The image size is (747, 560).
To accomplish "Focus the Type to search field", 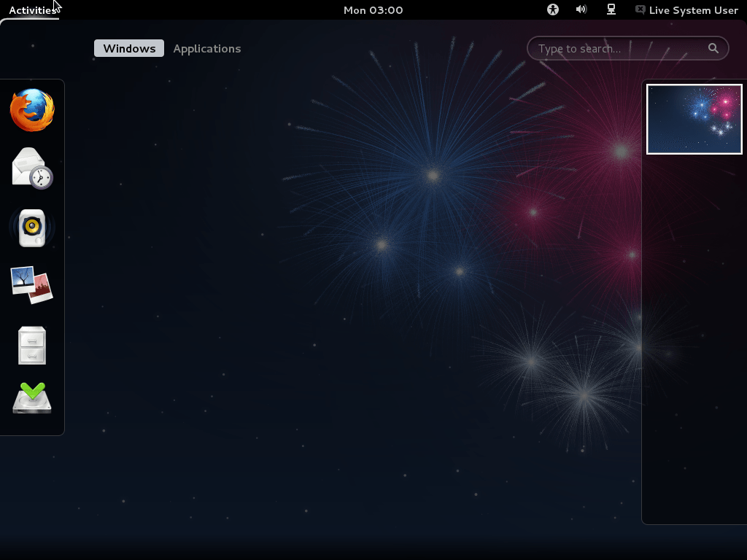I will 628,48.
